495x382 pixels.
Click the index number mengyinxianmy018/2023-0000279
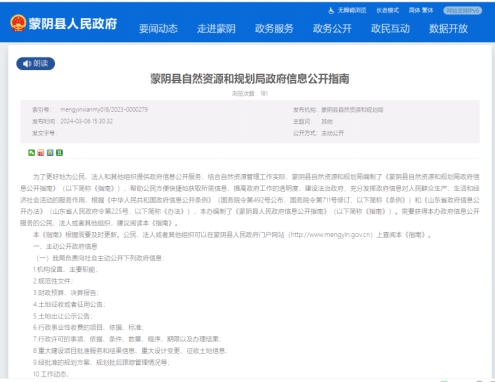pos(104,110)
